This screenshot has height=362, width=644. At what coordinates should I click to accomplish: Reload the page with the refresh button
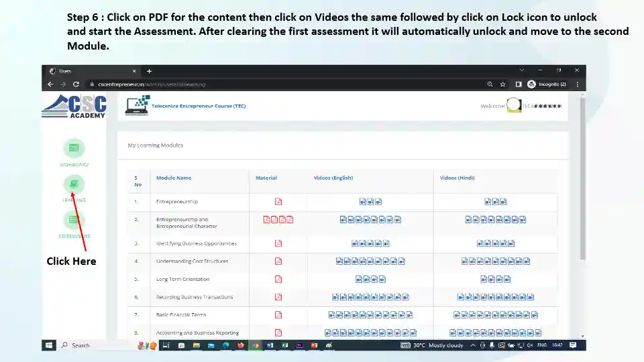tap(76, 84)
